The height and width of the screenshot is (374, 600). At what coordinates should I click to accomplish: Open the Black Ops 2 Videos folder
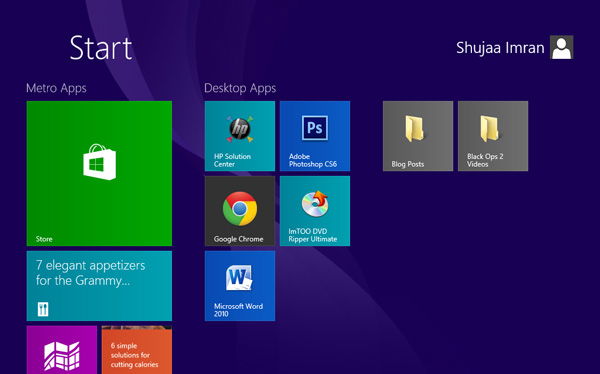pos(493,136)
